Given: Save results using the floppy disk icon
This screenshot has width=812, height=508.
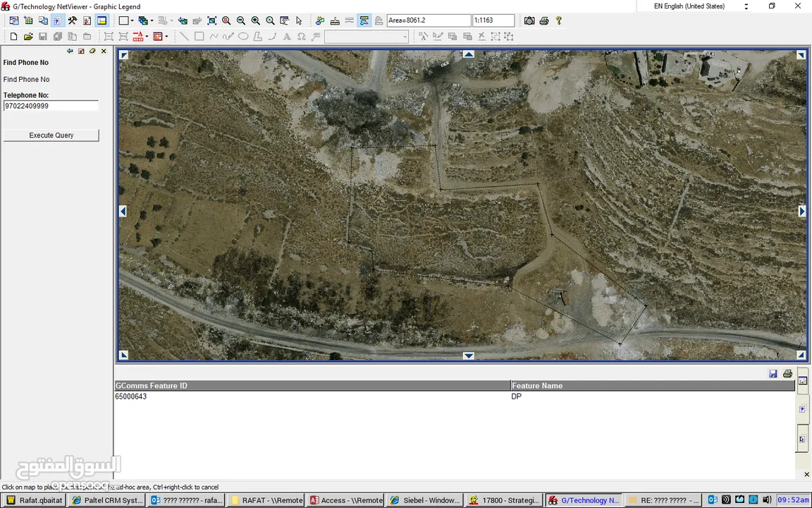Looking at the screenshot, I should (773, 374).
